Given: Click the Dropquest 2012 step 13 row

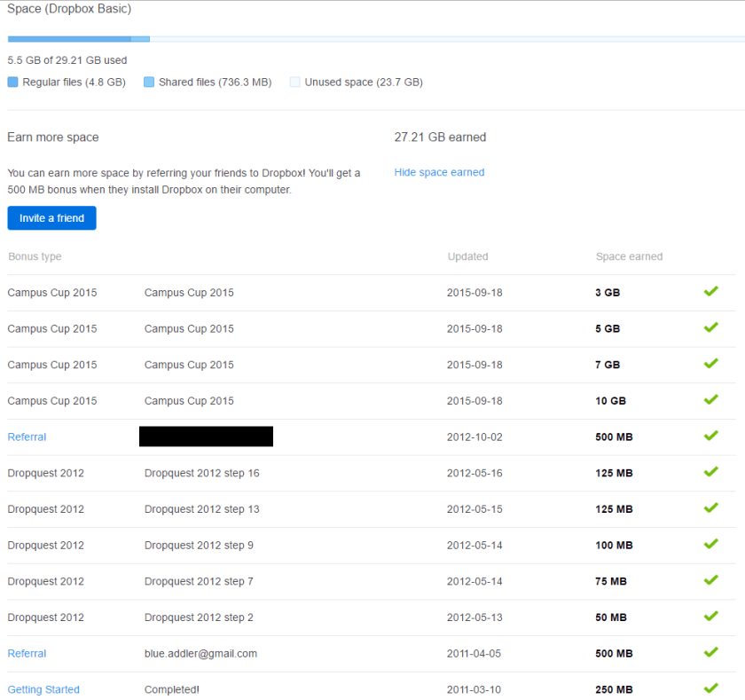Looking at the screenshot, I should click(x=201, y=508).
